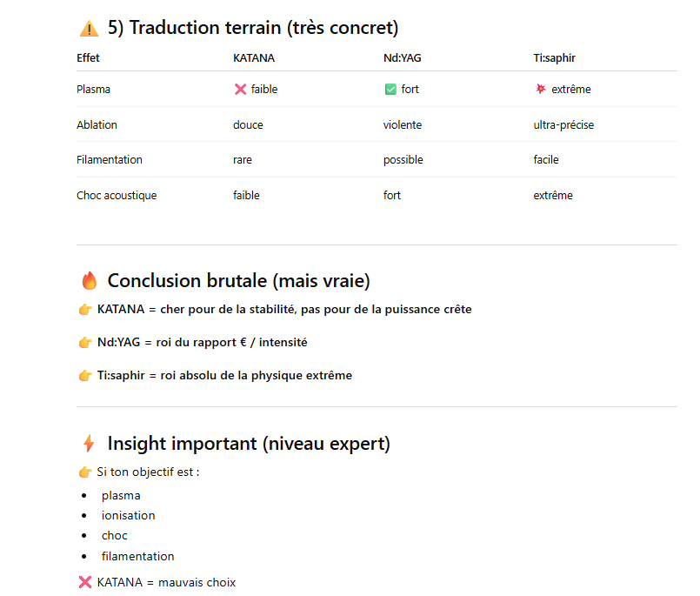700x596 pixels.
Task: Click the pointing hand before 'KATANA = cher'
Action: pyautogui.click(x=85, y=310)
